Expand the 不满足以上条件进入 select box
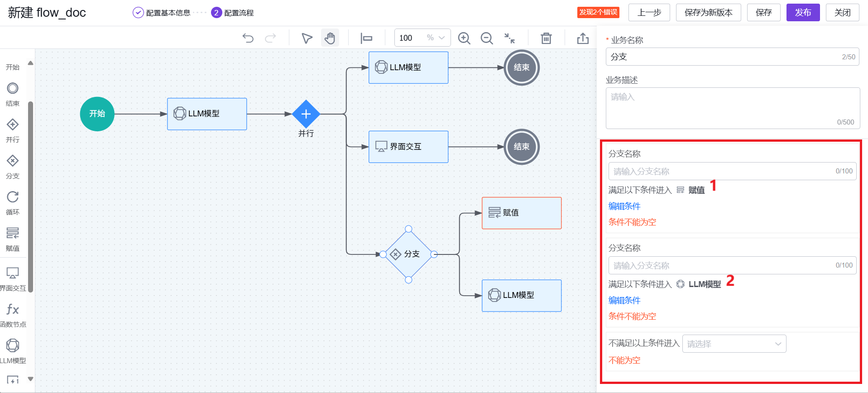This screenshot has width=868, height=393. point(734,344)
